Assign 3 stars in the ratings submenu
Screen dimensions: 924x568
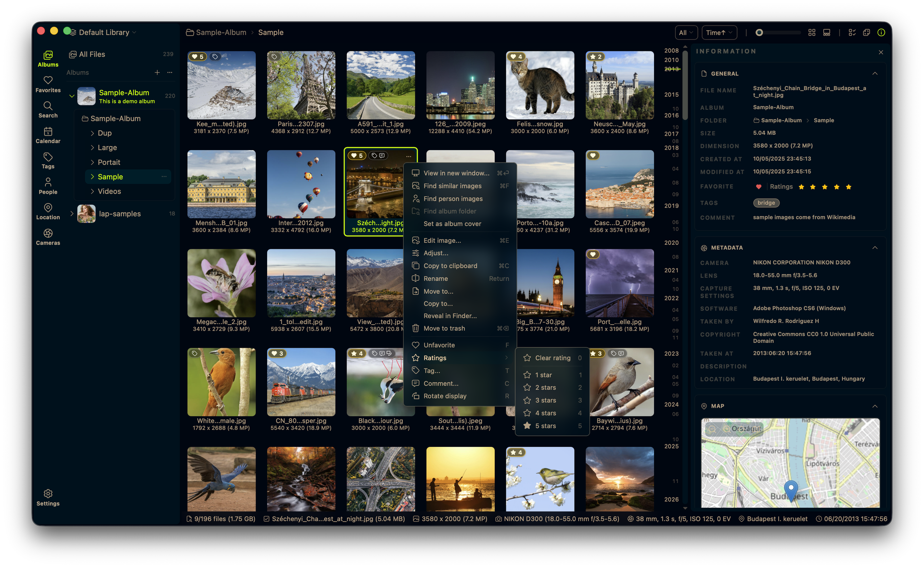546,400
